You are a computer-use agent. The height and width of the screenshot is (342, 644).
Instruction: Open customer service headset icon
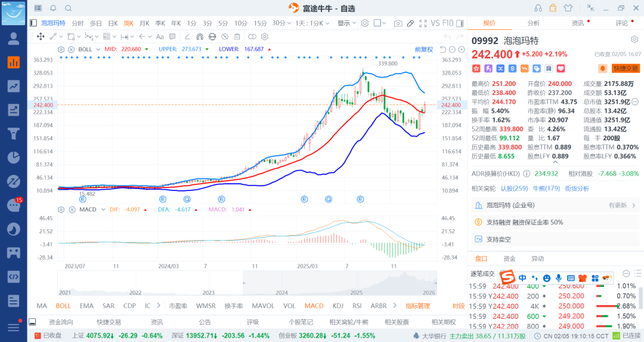click(x=538, y=8)
